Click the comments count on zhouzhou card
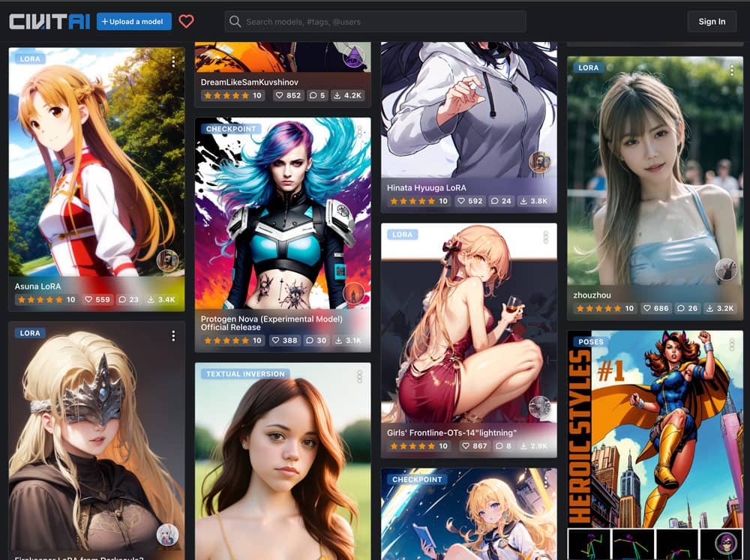The image size is (750, 560). point(688,308)
